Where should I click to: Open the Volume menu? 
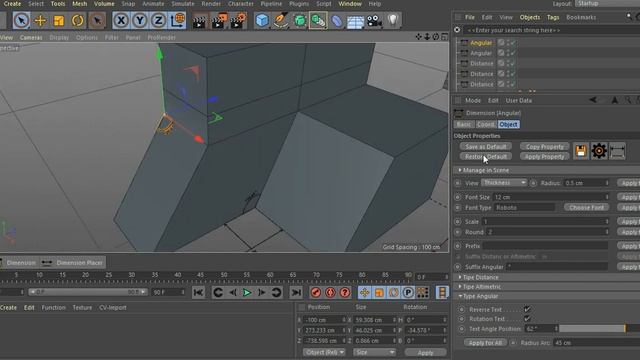coord(104,4)
